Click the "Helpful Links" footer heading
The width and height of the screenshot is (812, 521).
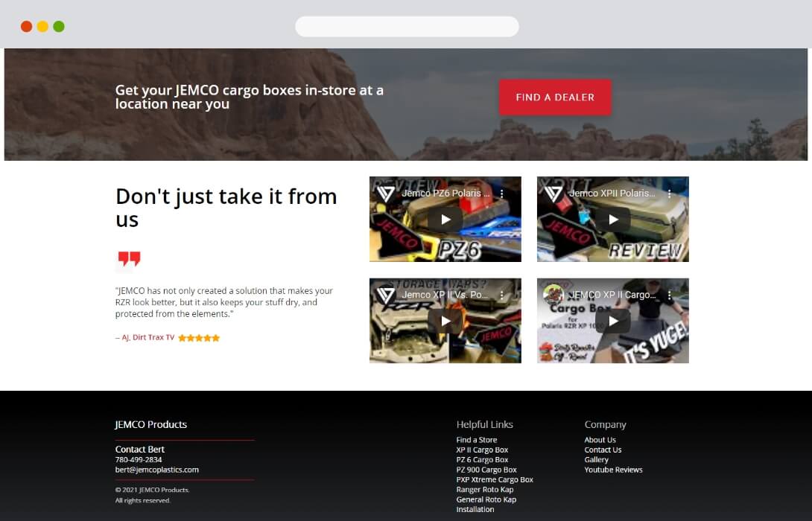485,425
